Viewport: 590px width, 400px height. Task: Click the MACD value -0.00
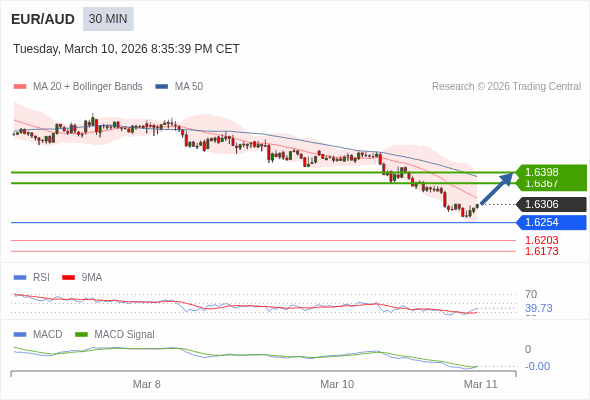537,366
